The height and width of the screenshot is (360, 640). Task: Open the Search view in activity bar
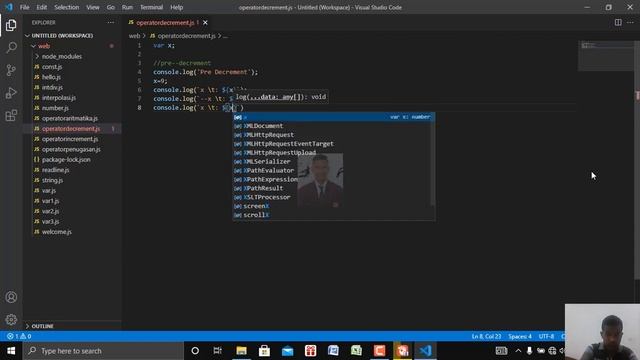[11, 48]
